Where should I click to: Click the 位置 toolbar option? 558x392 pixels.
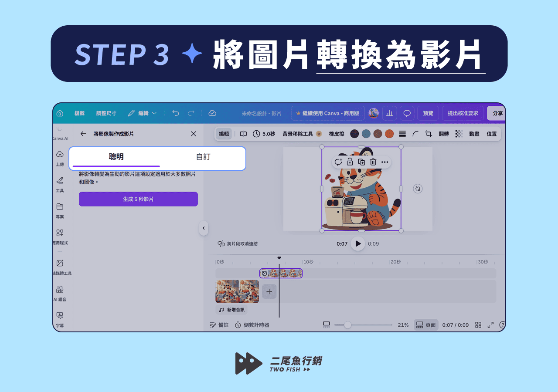click(x=492, y=134)
